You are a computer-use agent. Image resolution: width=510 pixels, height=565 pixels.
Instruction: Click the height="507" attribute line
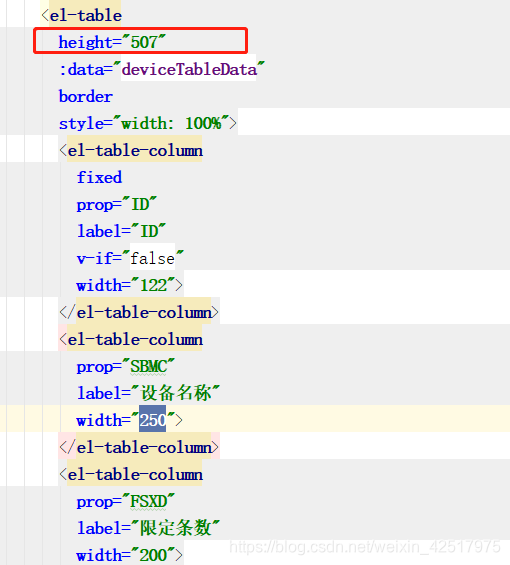point(112,42)
